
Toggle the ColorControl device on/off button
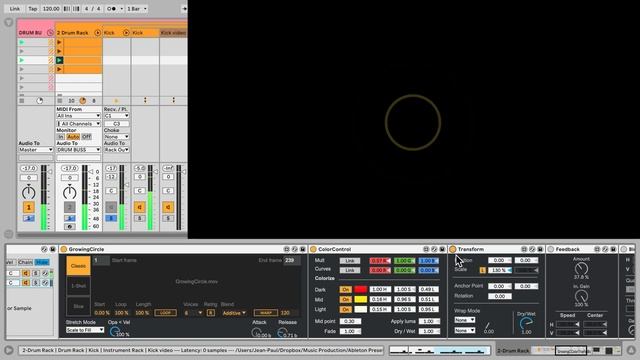(313, 249)
